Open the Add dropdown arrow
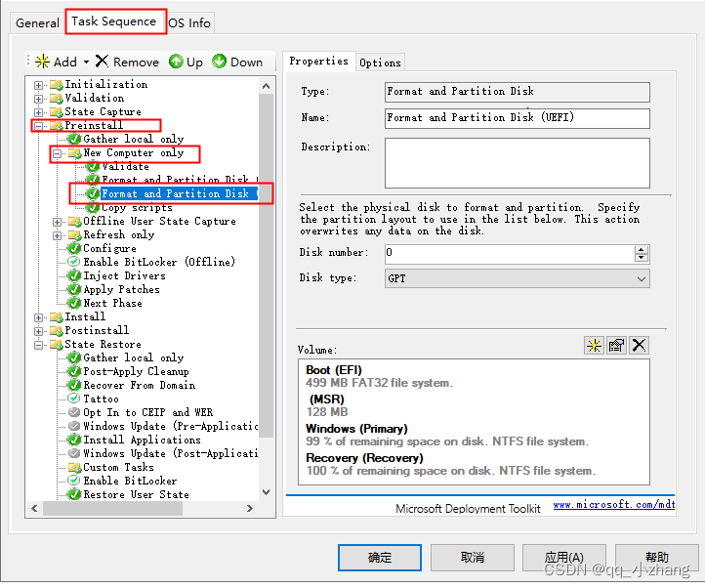The height and width of the screenshot is (588, 705). [86, 62]
